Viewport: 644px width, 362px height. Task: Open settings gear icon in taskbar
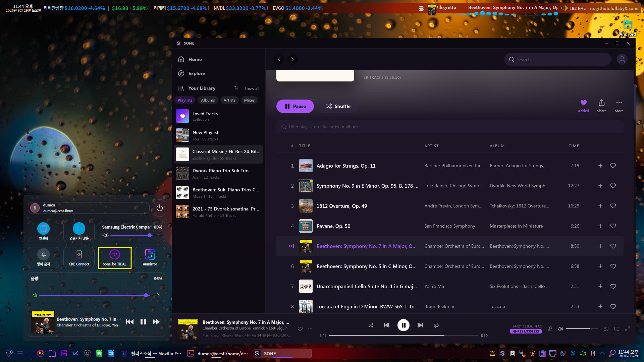point(88,353)
